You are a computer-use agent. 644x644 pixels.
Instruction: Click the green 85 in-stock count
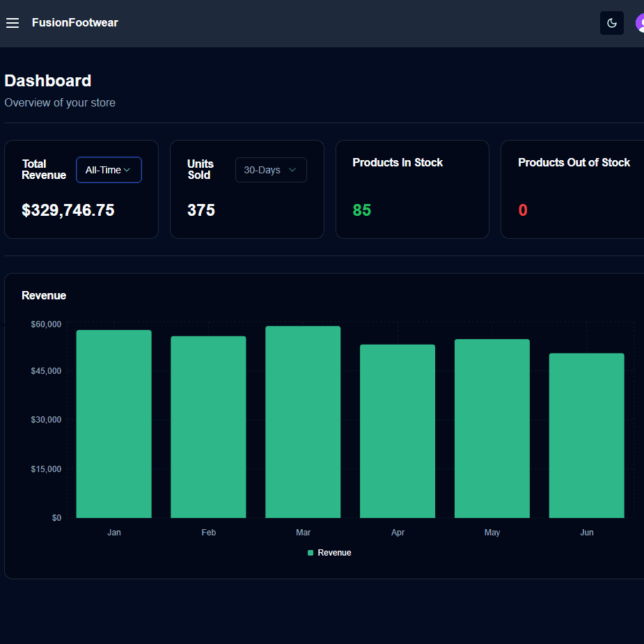(361, 210)
